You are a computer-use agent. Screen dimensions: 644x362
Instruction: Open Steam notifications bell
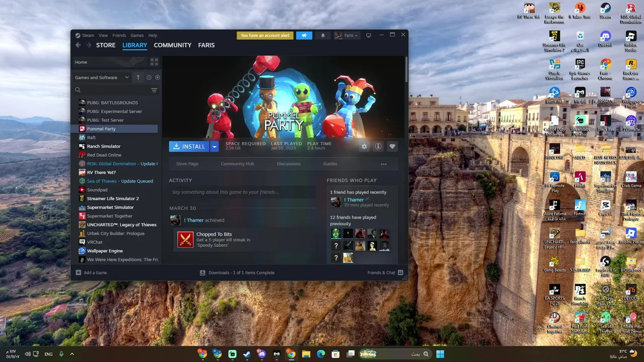pyautogui.click(x=323, y=35)
